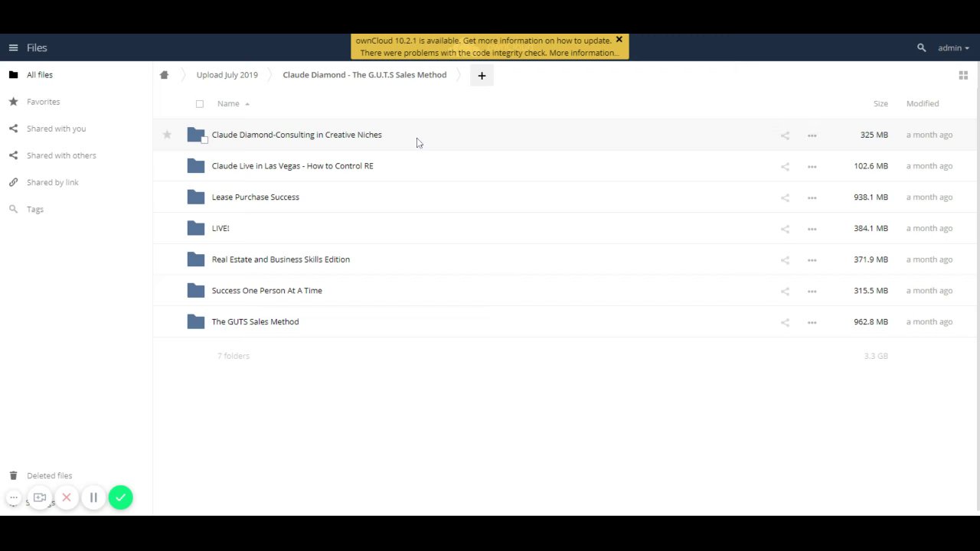Click folder icon of Claude Live in Las Vegas
The width and height of the screenshot is (980, 551).
pyautogui.click(x=196, y=165)
